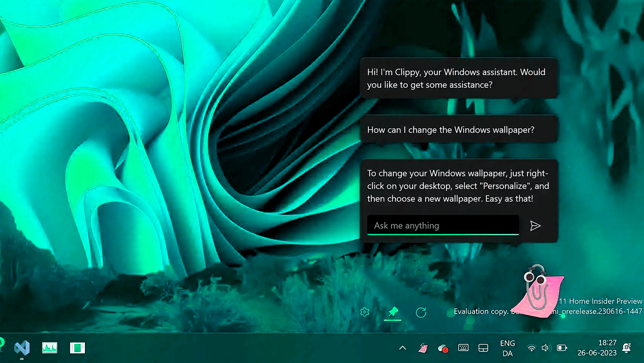The image size is (644, 363).
Task: Open OneDrive cloud error tray icon
Action: coord(443,348)
